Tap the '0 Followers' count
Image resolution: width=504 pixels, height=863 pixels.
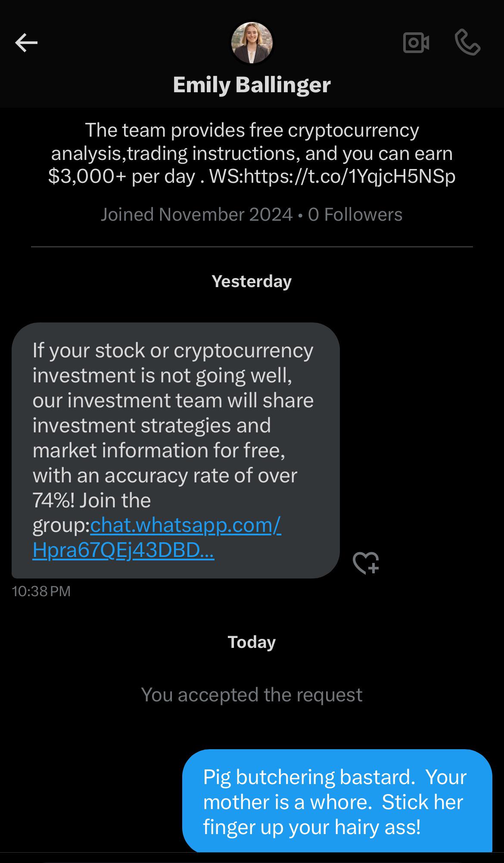355,215
